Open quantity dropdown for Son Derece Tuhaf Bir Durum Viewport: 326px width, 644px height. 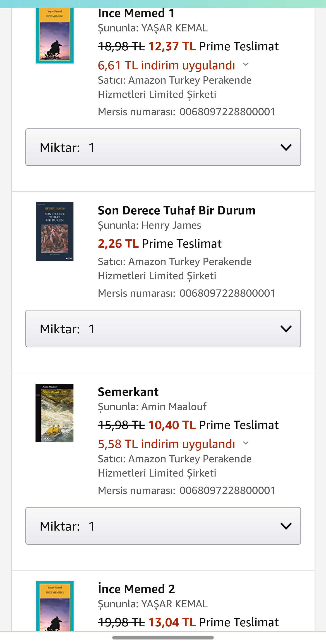[163, 329]
